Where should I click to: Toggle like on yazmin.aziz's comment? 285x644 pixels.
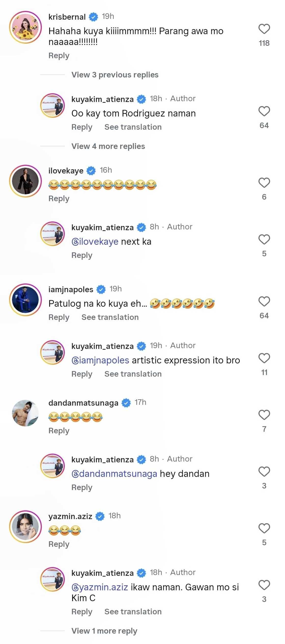pyautogui.click(x=264, y=528)
